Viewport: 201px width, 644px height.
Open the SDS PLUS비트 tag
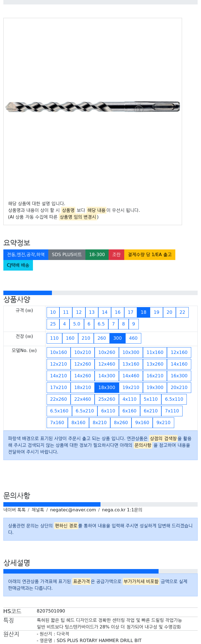(67, 255)
